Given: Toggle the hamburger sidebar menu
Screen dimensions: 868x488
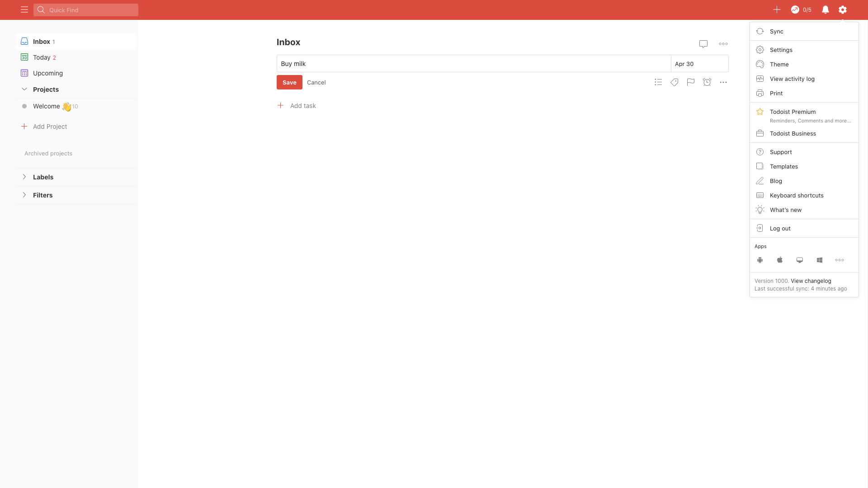Looking at the screenshot, I should (24, 9).
